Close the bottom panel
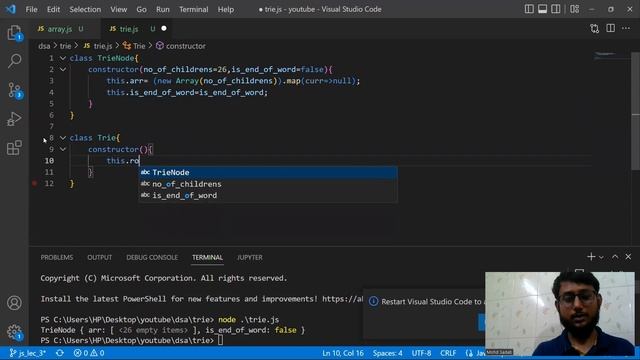The height and width of the screenshot is (360, 640). pos(628,257)
